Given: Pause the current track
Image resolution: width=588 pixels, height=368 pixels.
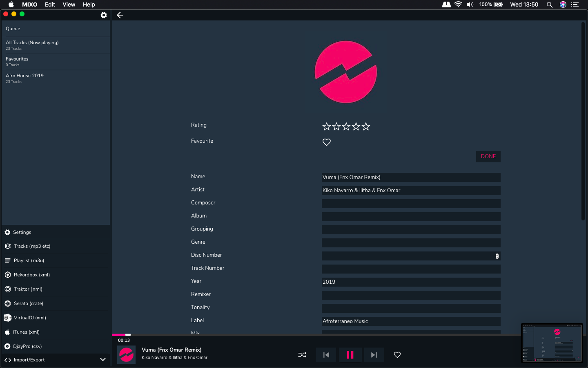Looking at the screenshot, I should [350, 355].
